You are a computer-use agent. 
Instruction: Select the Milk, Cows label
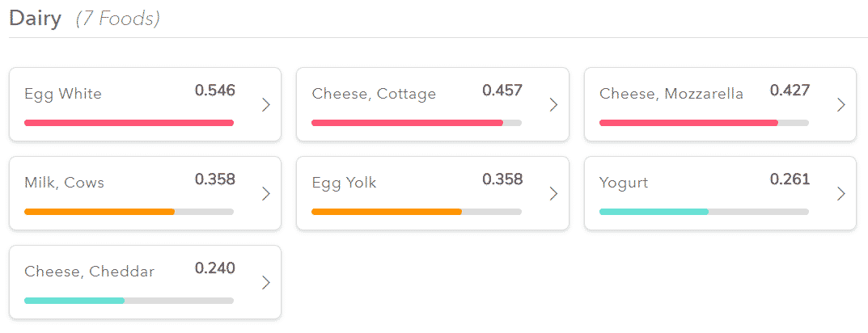click(64, 183)
